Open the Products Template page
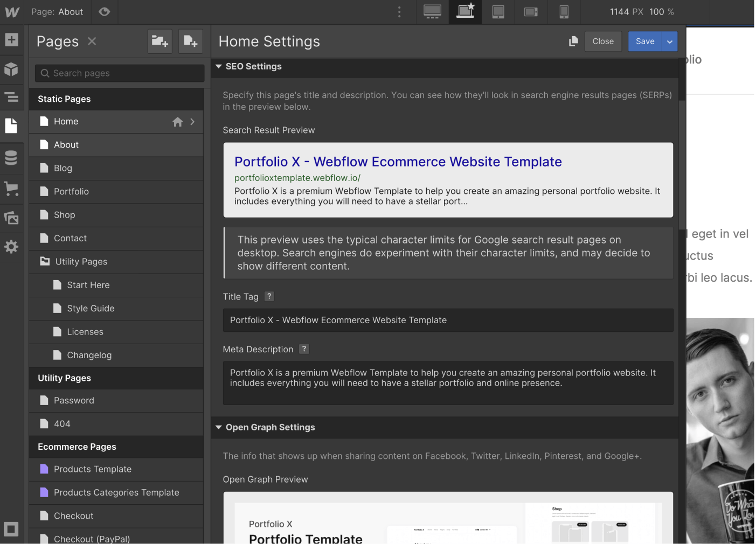 point(116,469)
